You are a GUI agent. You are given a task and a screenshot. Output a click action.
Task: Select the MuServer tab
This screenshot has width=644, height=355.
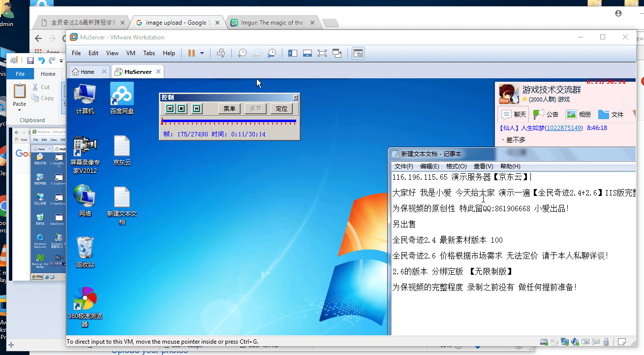[133, 72]
